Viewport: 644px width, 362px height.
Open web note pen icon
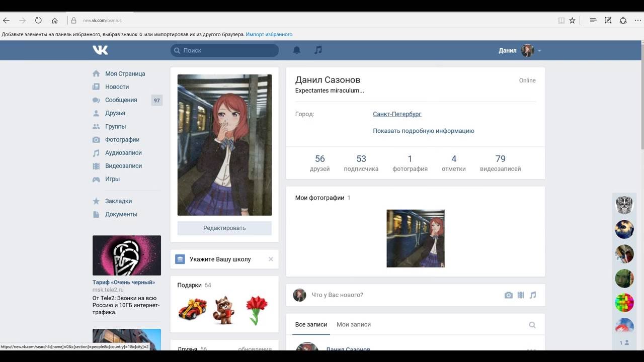pyautogui.click(x=608, y=21)
